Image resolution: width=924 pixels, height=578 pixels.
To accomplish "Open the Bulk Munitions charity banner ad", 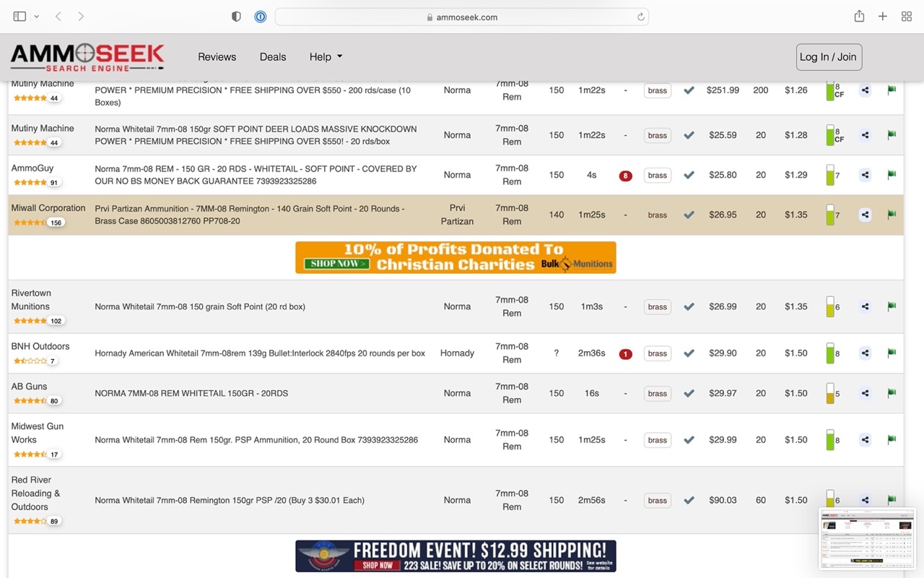I will 456,257.
